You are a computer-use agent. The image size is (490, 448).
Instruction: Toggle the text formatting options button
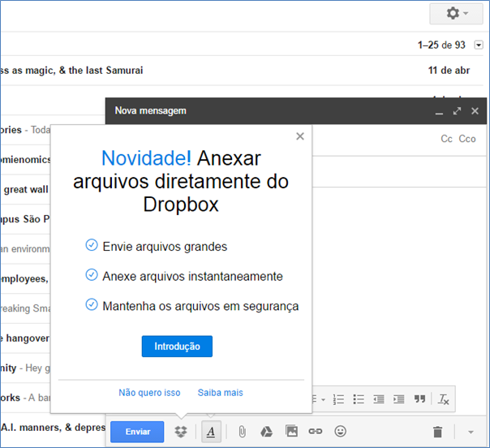[211, 432]
